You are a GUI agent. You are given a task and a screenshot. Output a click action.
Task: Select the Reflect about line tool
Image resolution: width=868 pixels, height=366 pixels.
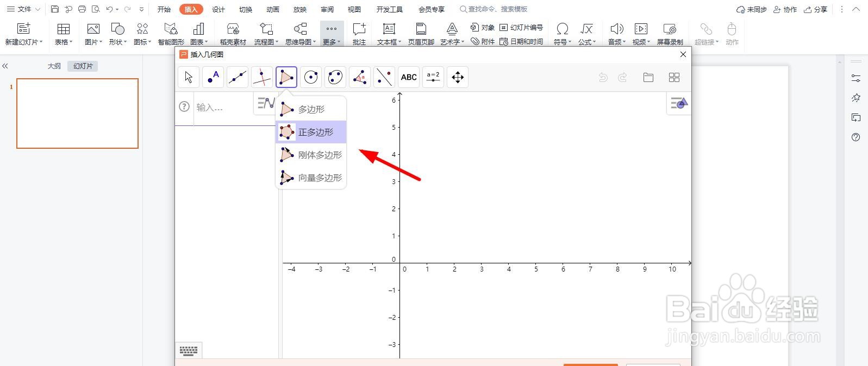point(384,77)
